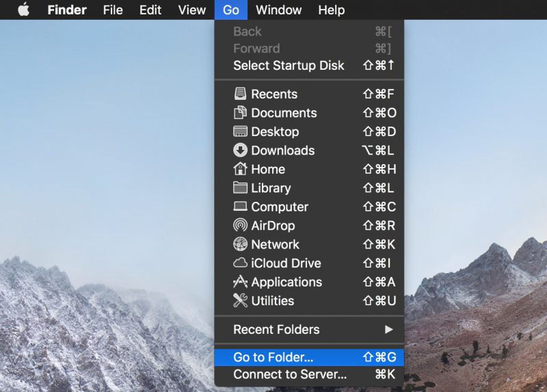Click the Documents icon in Go menu

tap(240, 113)
